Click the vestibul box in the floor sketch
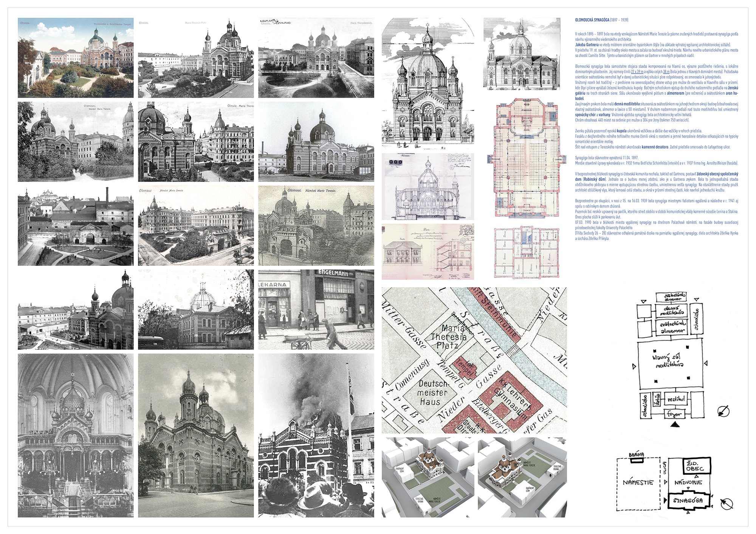756x534 pixels. pos(676,399)
